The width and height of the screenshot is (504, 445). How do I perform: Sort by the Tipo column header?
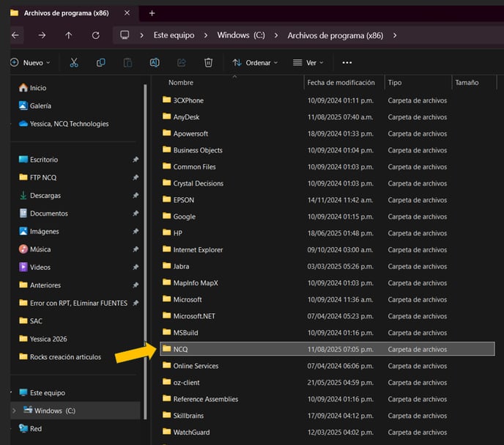[x=395, y=82]
